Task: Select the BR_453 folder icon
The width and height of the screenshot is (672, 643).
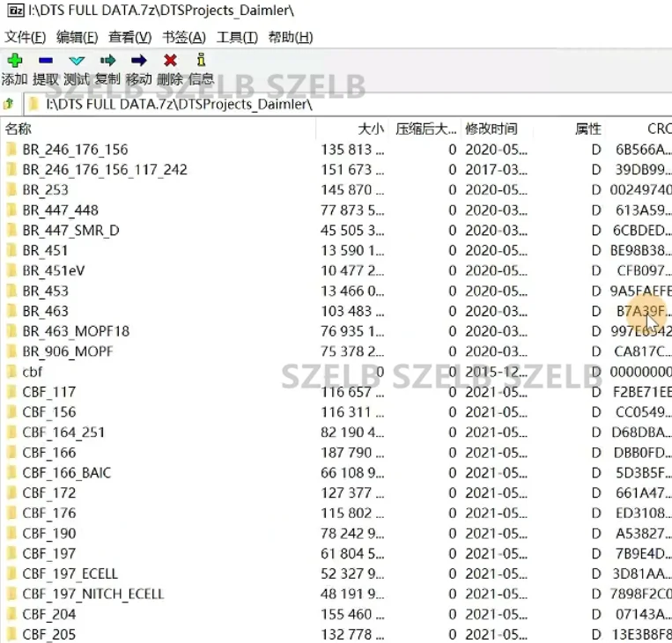Action: (x=11, y=291)
